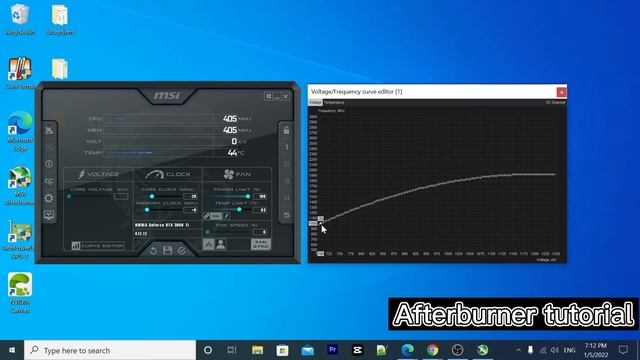The height and width of the screenshot is (360, 640).
Task: Open the Microsoft Edge desktop shortcut
Action: [20, 131]
